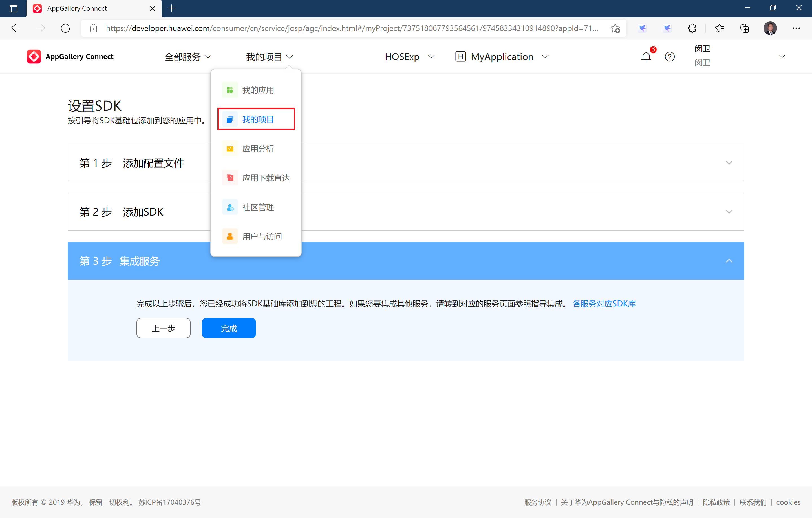Open the 隐私政策 footer link
The image size is (812, 518).
(716, 502)
